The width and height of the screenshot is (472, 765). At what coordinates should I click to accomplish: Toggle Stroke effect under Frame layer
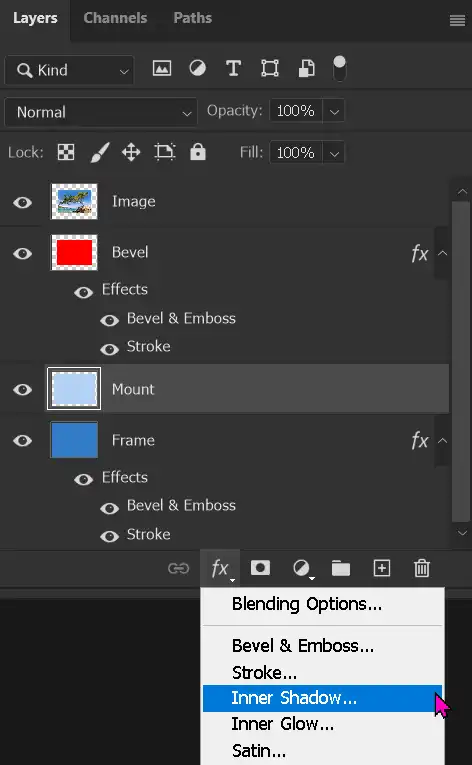click(x=109, y=537)
